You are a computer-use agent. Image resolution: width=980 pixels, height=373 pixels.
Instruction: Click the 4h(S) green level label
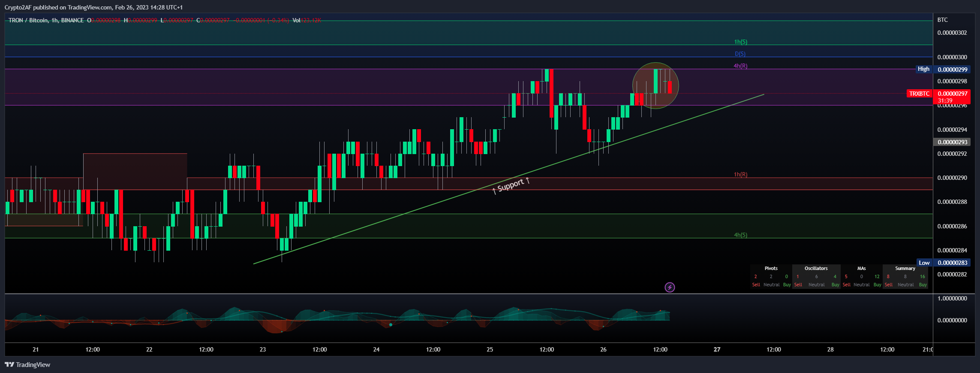[x=740, y=235]
